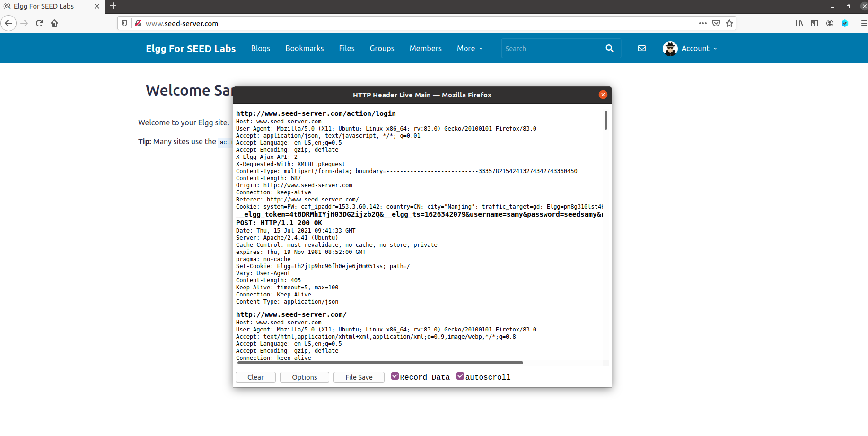Open page actions three-dot menu
This screenshot has width=868, height=436.
click(703, 23)
